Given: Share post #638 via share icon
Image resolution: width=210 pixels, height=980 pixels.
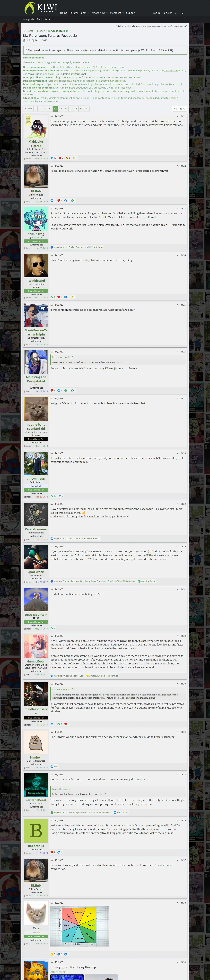Looking at the screenshot, I should pos(177,903).
